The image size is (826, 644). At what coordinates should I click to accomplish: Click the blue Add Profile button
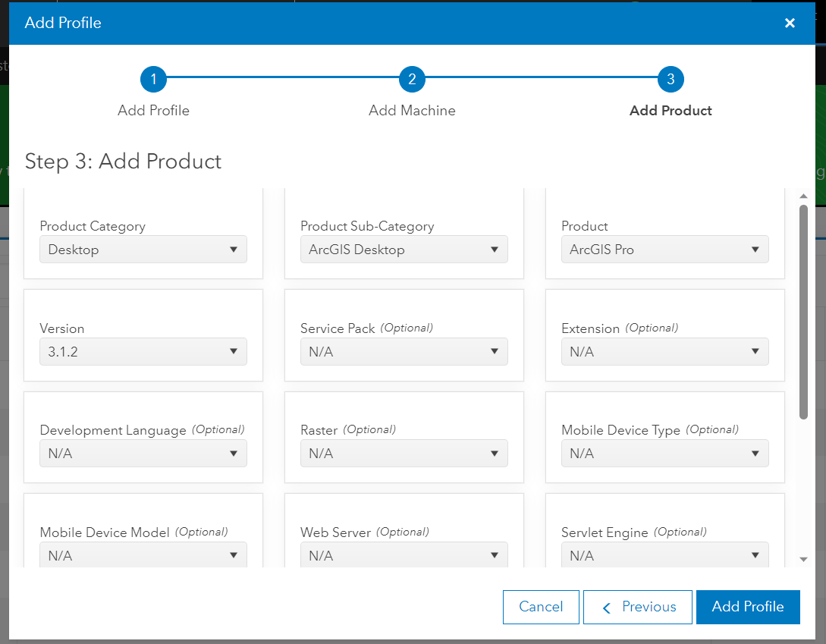748,607
